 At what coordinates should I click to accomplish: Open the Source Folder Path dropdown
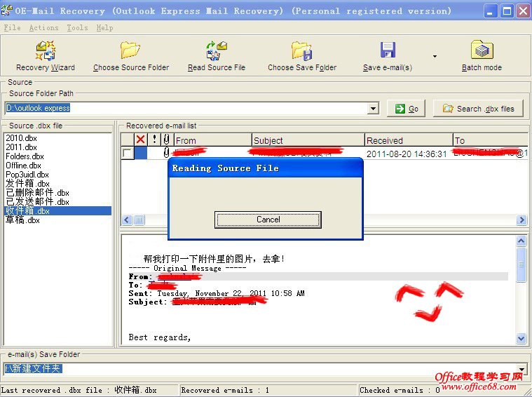pyautogui.click(x=373, y=108)
